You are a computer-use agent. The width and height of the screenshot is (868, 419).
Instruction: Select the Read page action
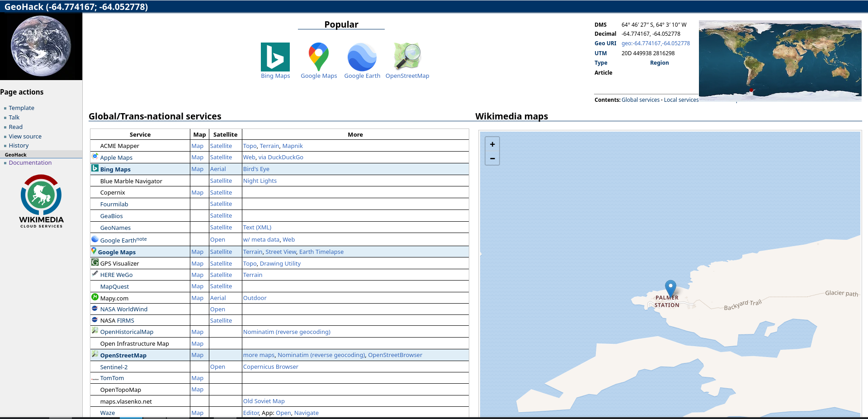click(x=15, y=127)
